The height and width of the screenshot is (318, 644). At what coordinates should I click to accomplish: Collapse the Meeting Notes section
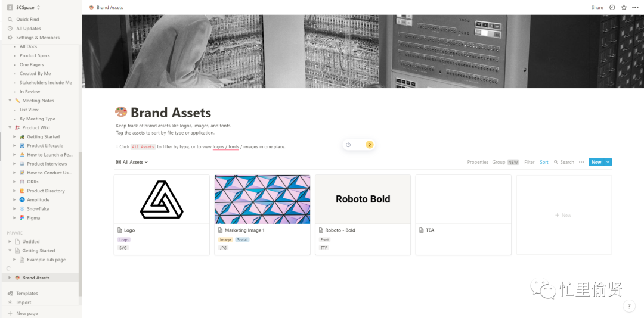coord(10,101)
